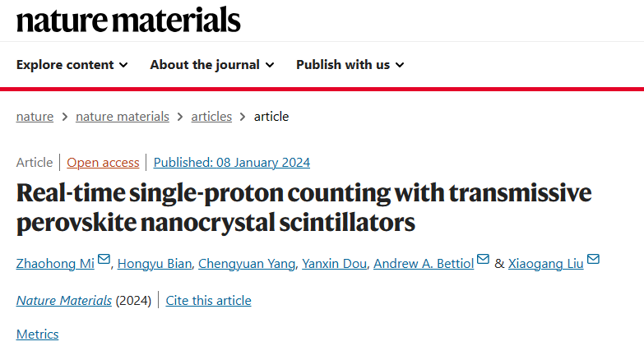Expand the Explore content dropdown chevron
Image resolution: width=644 pixels, height=360 pixels.
pyautogui.click(x=123, y=65)
